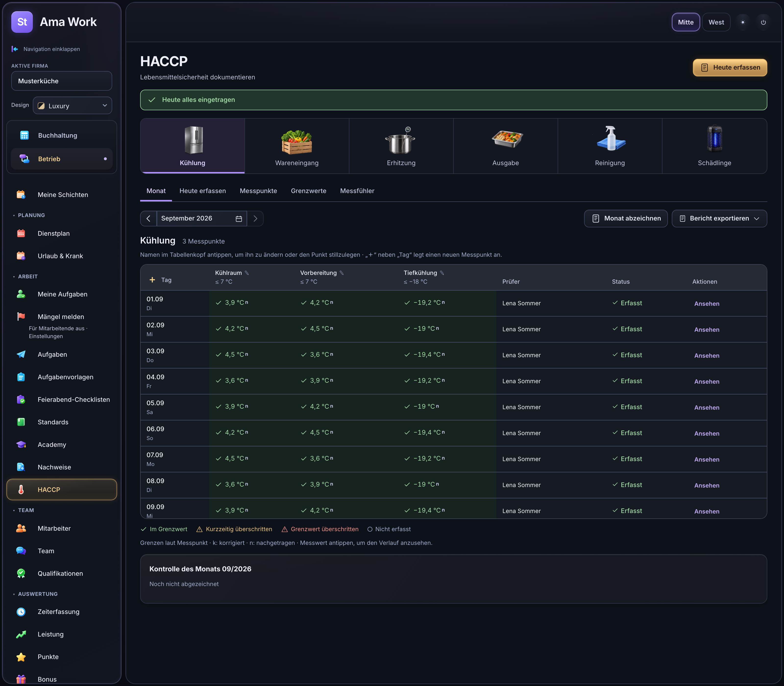Open Bericht exportieren dropdown
The width and height of the screenshot is (784, 686).
(x=719, y=219)
